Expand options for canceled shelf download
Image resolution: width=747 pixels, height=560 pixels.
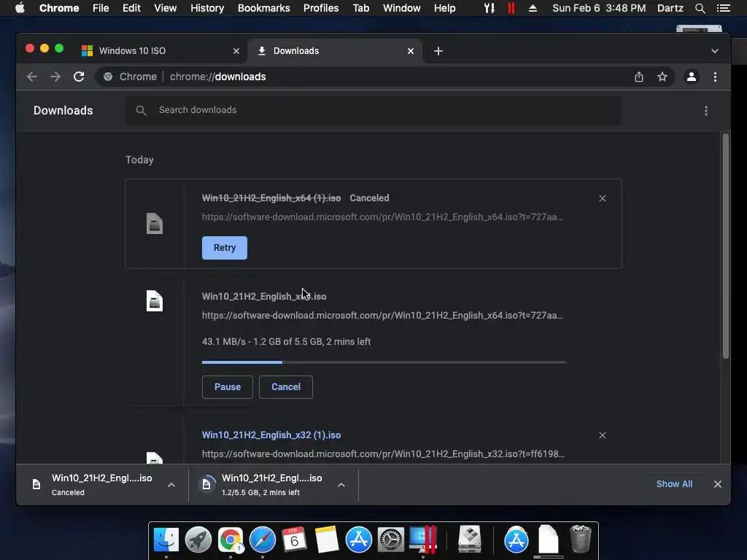pos(171,485)
